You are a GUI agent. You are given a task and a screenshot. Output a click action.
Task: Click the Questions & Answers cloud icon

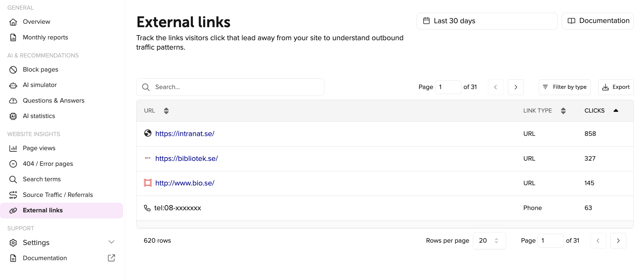[x=13, y=101]
